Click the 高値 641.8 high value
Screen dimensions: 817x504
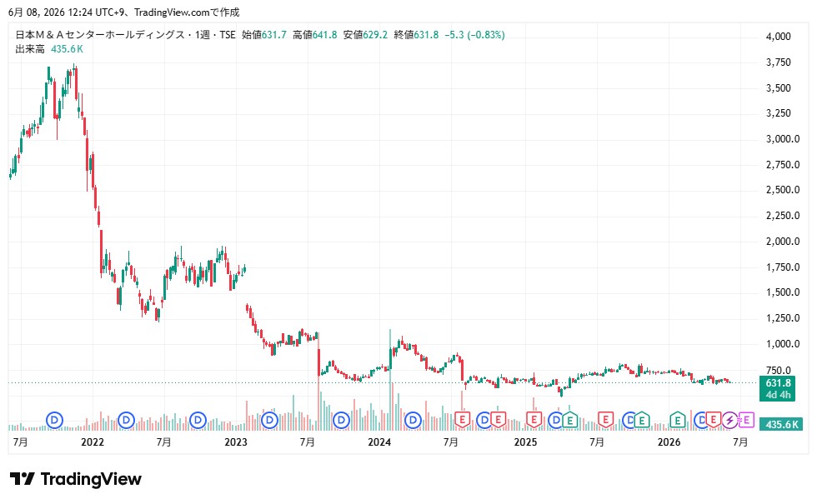coord(315,35)
